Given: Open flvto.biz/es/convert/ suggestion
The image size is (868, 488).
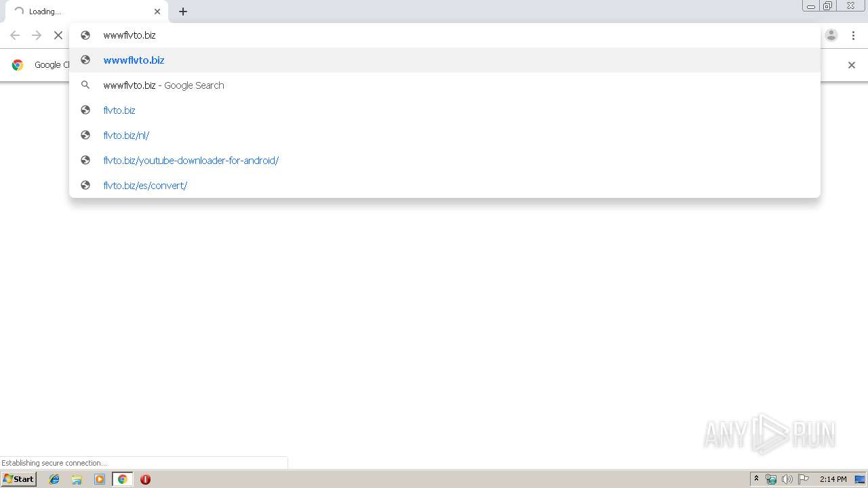Looking at the screenshot, I should pyautogui.click(x=445, y=186).
